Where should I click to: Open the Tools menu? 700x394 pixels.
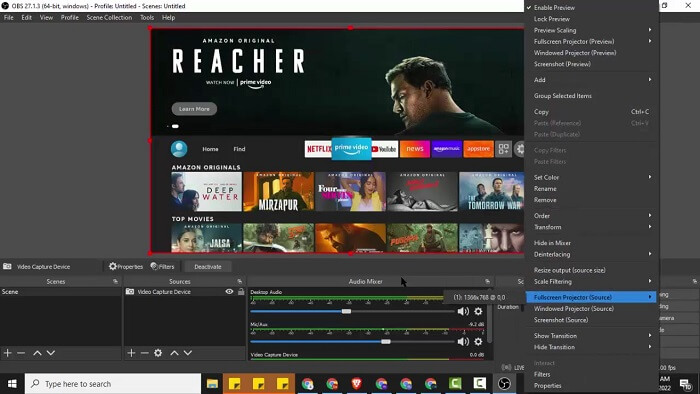tap(147, 17)
